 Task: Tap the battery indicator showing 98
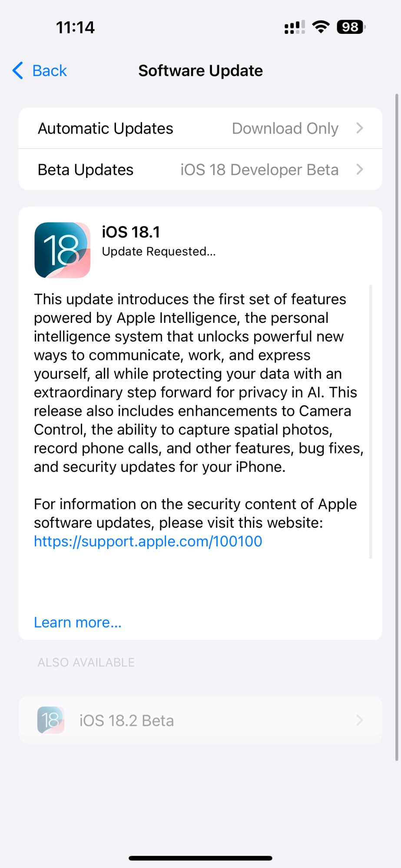click(351, 27)
